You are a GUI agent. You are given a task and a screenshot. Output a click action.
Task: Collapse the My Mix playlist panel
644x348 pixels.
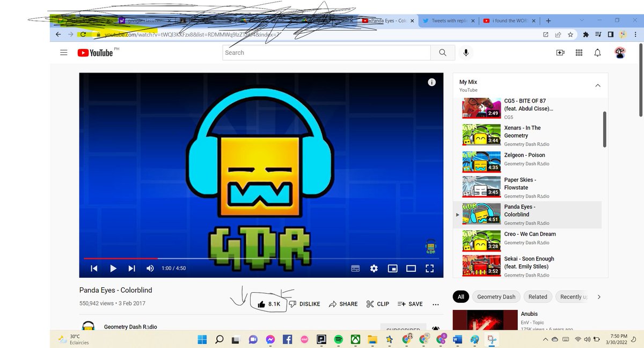tap(597, 85)
